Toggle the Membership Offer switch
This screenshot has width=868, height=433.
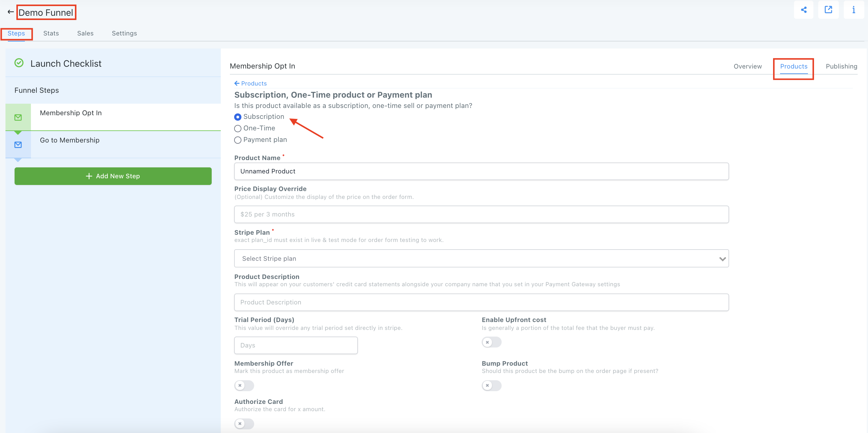[x=244, y=385]
